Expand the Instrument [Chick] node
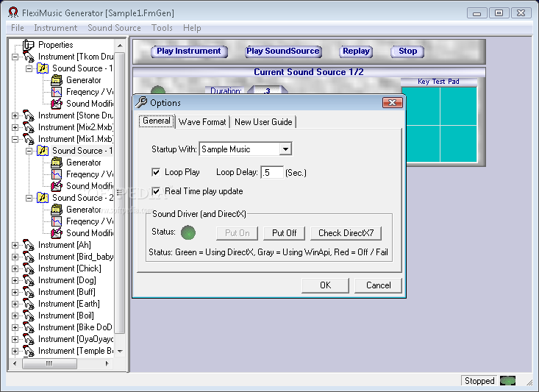 tap(15, 268)
